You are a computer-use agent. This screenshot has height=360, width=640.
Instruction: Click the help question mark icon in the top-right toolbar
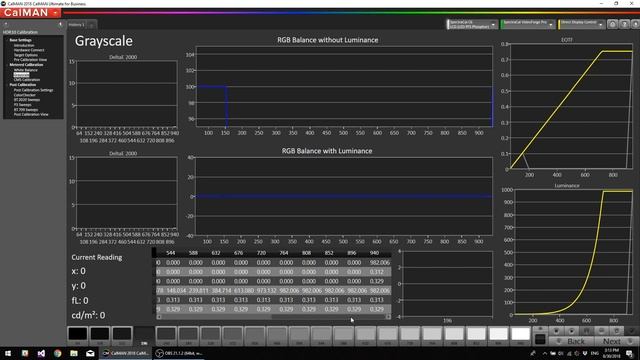(624, 24)
